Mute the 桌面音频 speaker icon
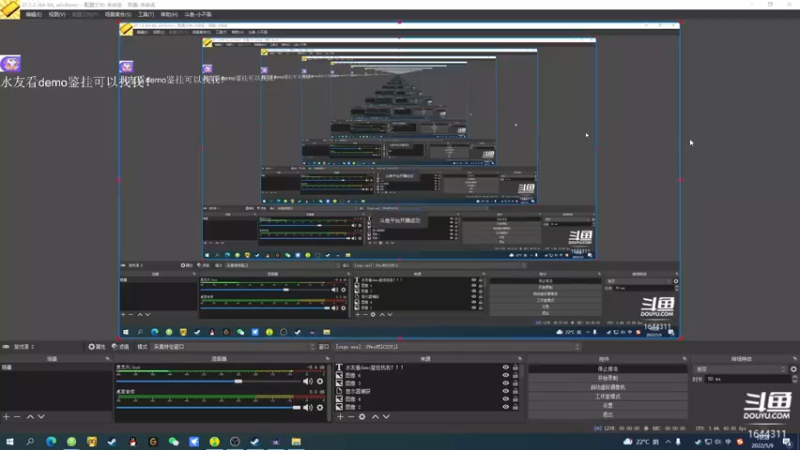800x450 pixels. click(x=308, y=407)
